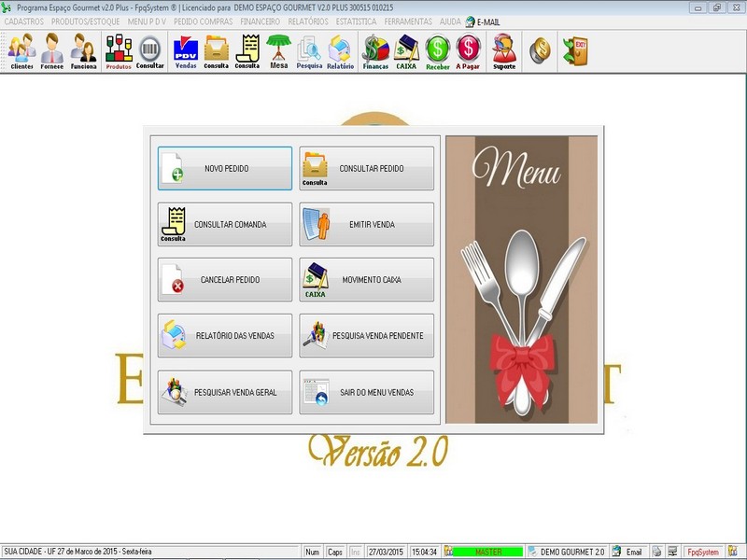Click the network computer status bar icon
747x560 pixels.
click(672, 552)
